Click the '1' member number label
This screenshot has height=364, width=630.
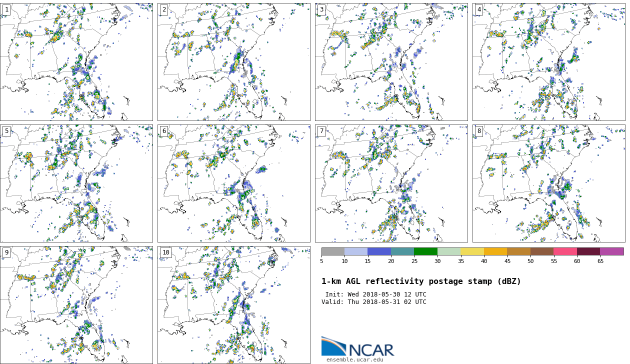[x=6, y=9]
